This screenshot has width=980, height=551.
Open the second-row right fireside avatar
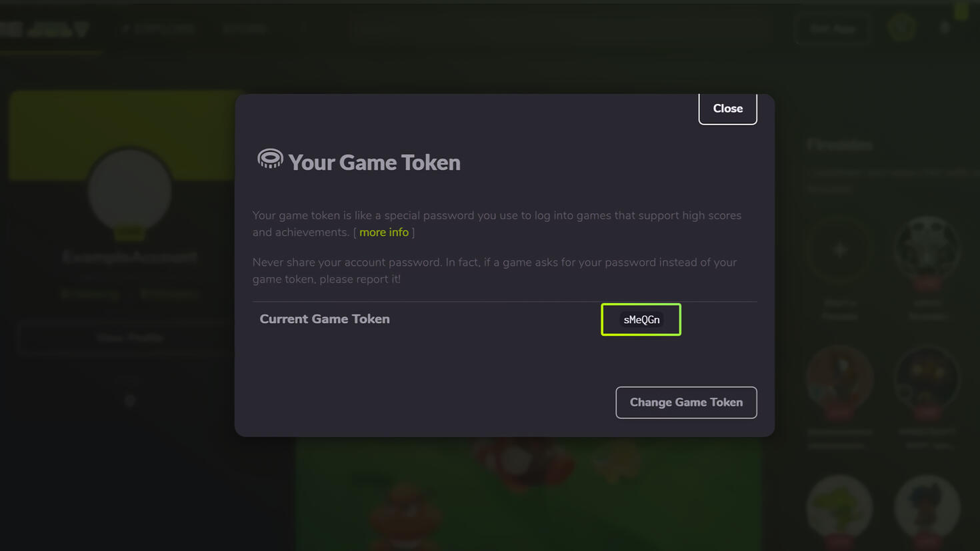click(927, 378)
